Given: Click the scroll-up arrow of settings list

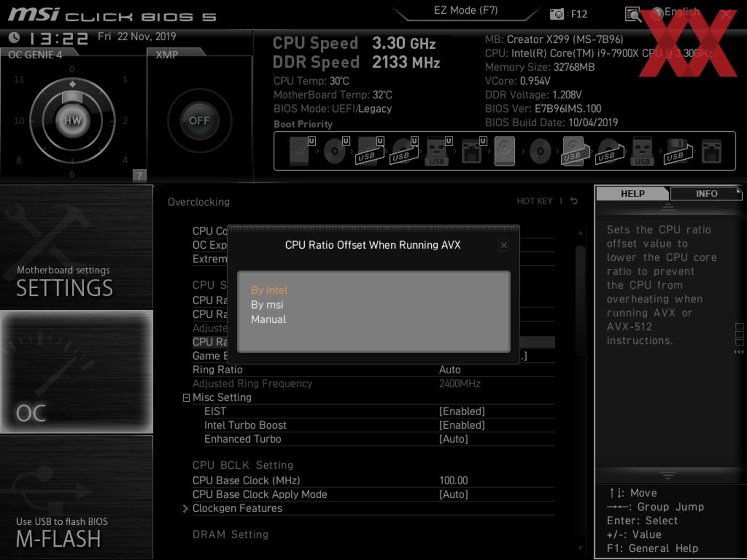Looking at the screenshot, I should click(x=580, y=233).
